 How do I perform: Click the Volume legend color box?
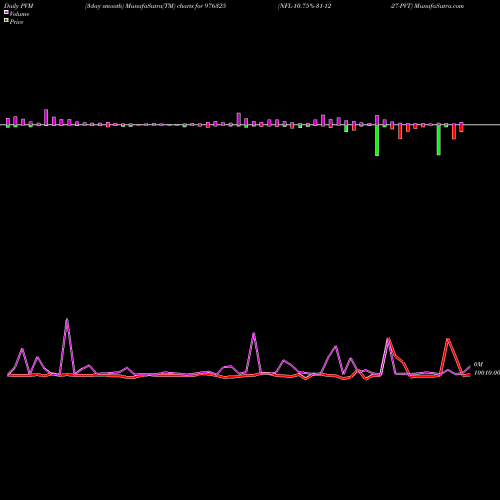coord(6,12)
